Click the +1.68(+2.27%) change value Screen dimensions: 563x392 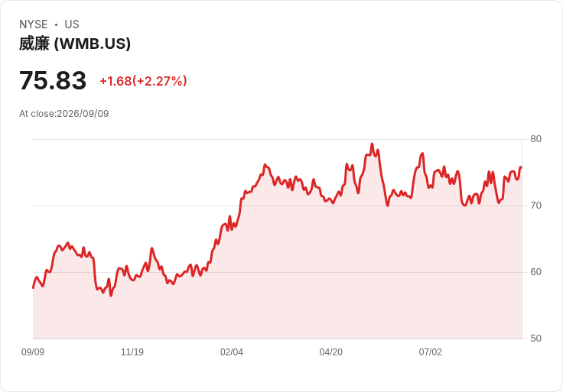point(143,81)
